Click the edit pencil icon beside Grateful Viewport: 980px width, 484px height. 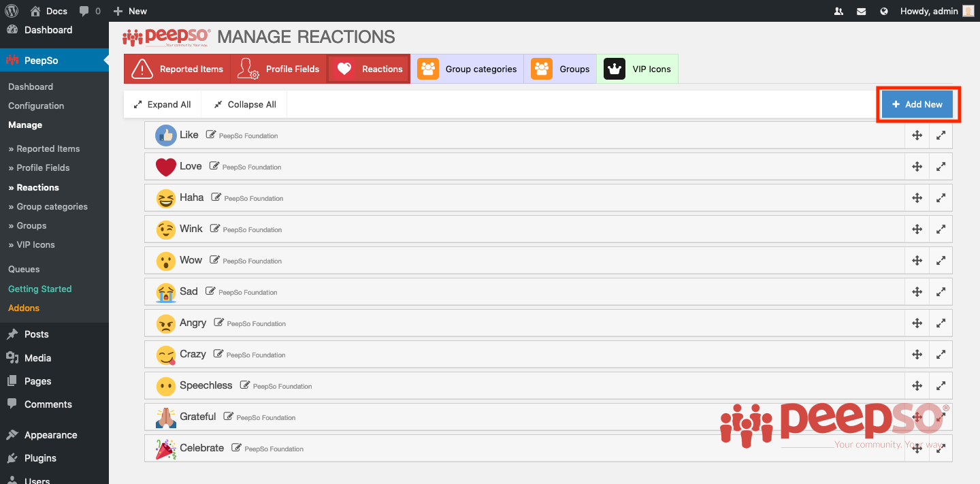(x=229, y=417)
